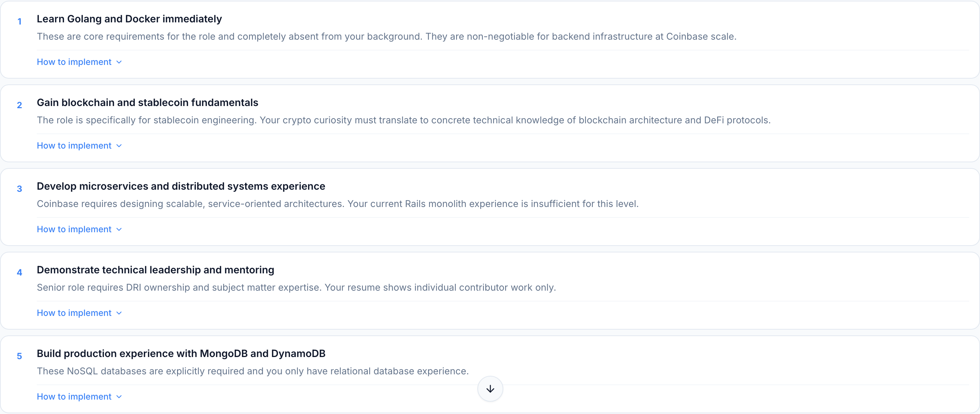Image resolution: width=980 pixels, height=414 pixels.
Task: Click the chevron under the MongoDB and DynamoDB card
Action: coord(119,397)
